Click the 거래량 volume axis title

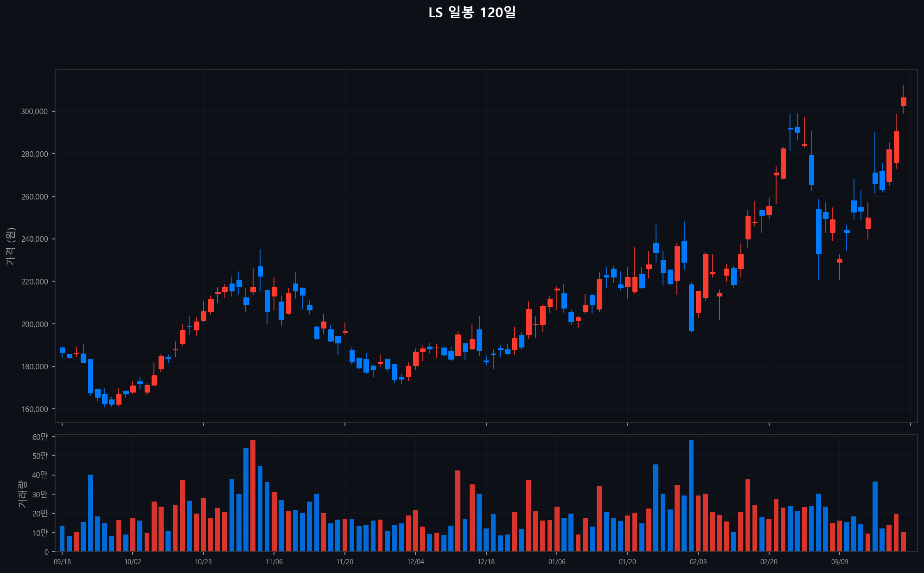22,494
